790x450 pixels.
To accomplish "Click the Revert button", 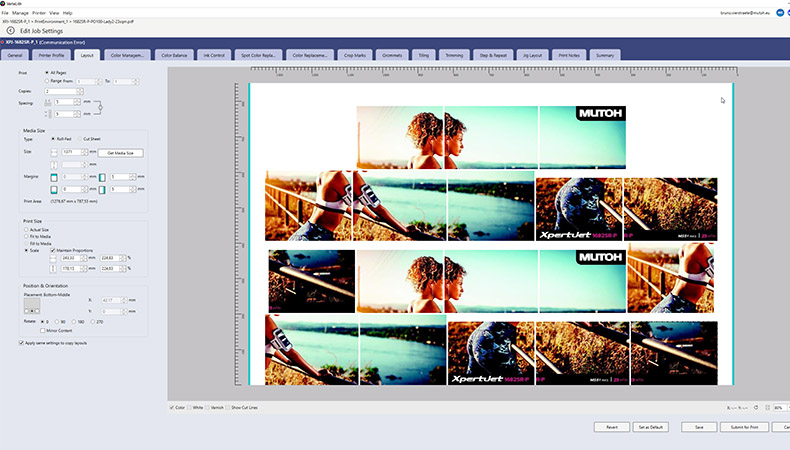I will coord(612,427).
